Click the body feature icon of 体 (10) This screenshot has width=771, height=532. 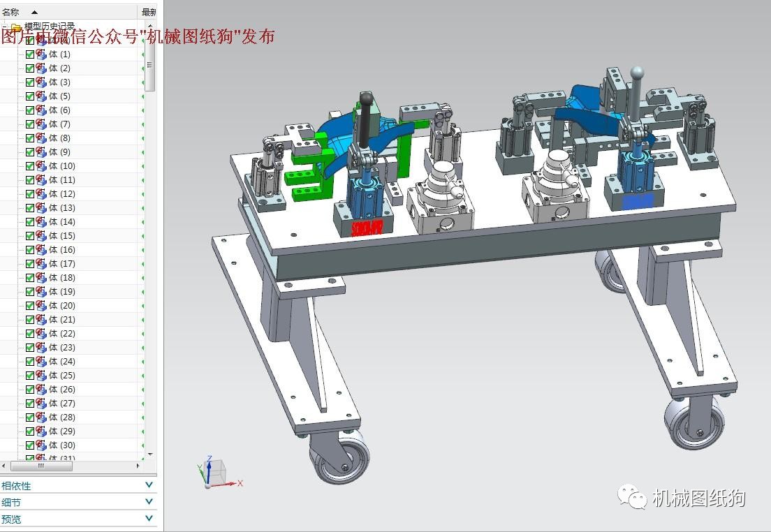[41, 166]
